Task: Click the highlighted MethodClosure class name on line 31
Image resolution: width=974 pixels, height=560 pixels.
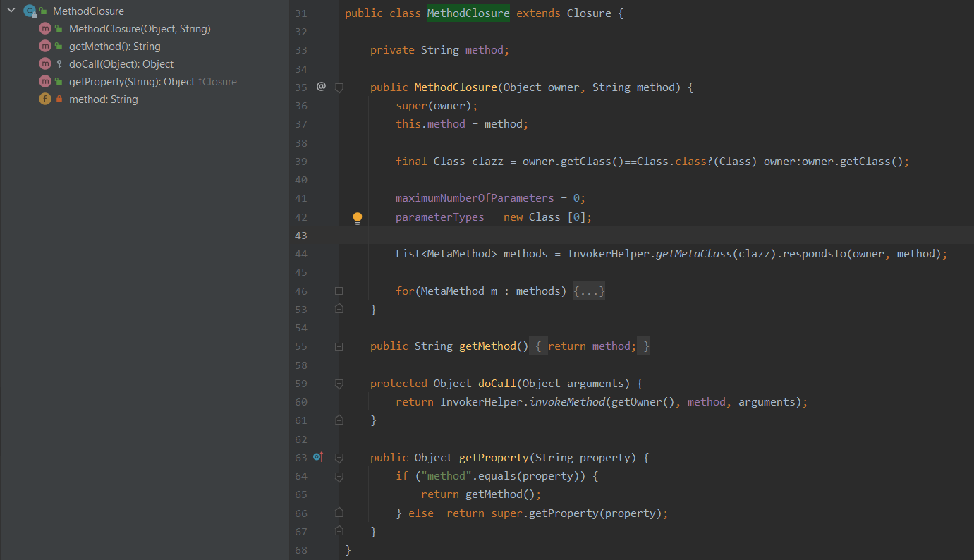Action: point(468,13)
